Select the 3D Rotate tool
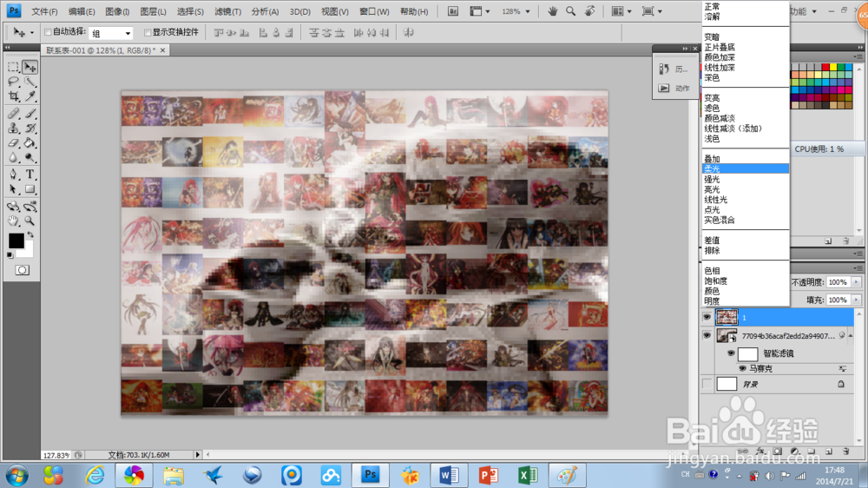Screen dimensions: 868x488 tap(13, 207)
